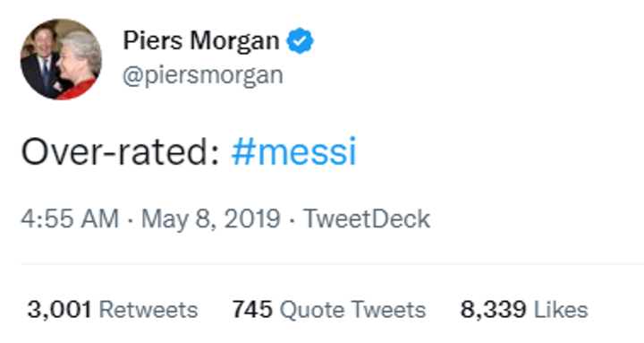Click the word 'Retweets' label

point(148,309)
